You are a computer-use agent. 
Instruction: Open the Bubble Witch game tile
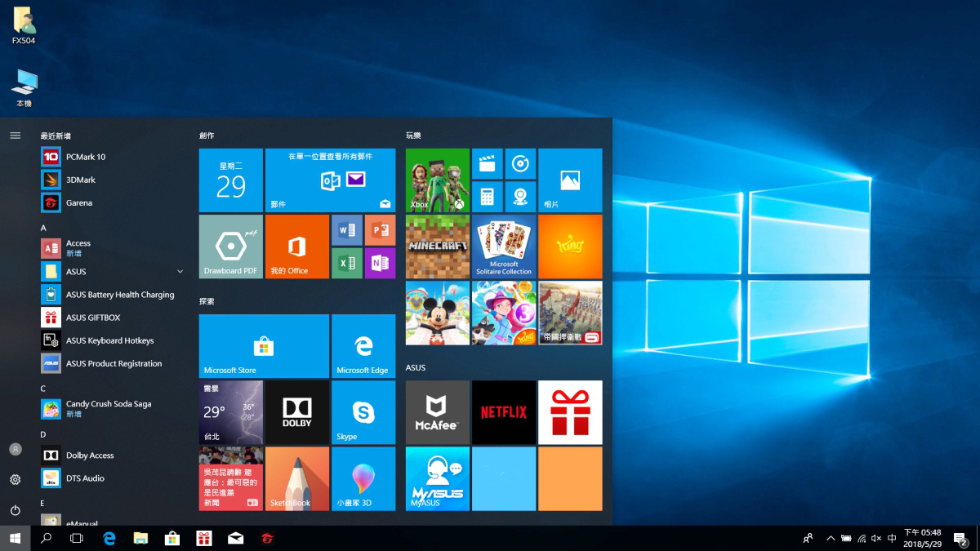[x=504, y=313]
